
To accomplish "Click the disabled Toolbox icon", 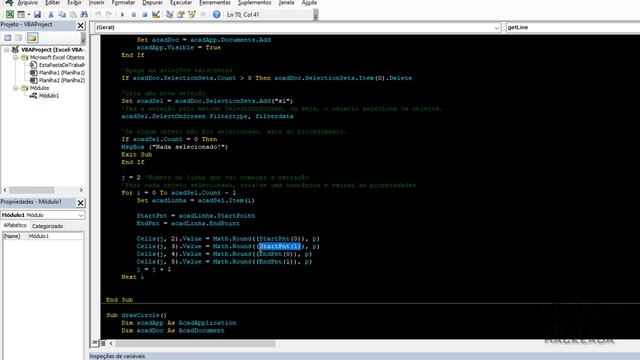I will click(x=202, y=14).
